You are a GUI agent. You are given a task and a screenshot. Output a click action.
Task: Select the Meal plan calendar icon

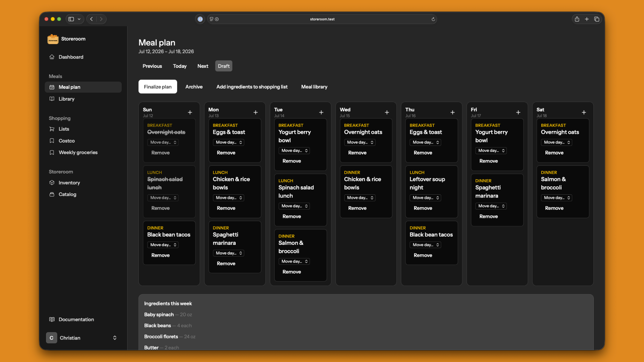52,87
